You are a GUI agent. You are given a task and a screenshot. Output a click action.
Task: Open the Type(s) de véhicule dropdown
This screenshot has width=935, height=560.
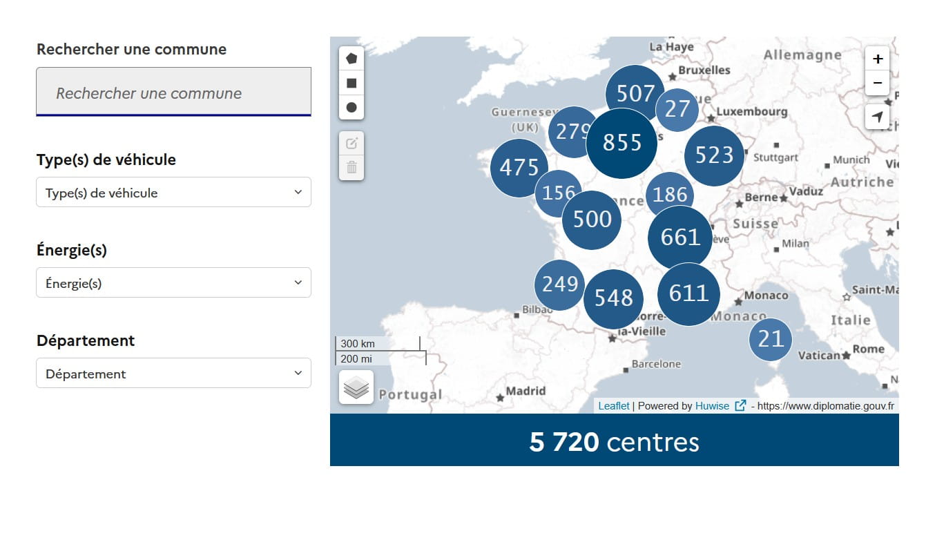173,193
